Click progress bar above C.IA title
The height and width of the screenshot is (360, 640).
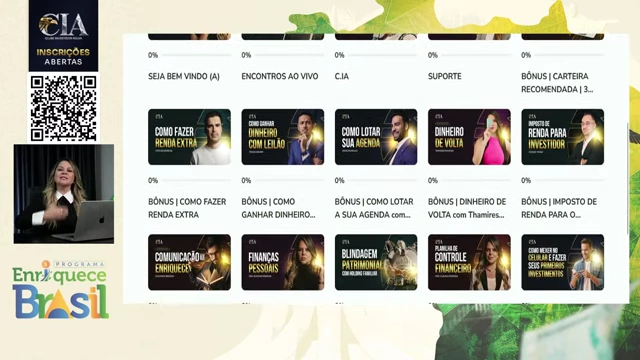382,55
